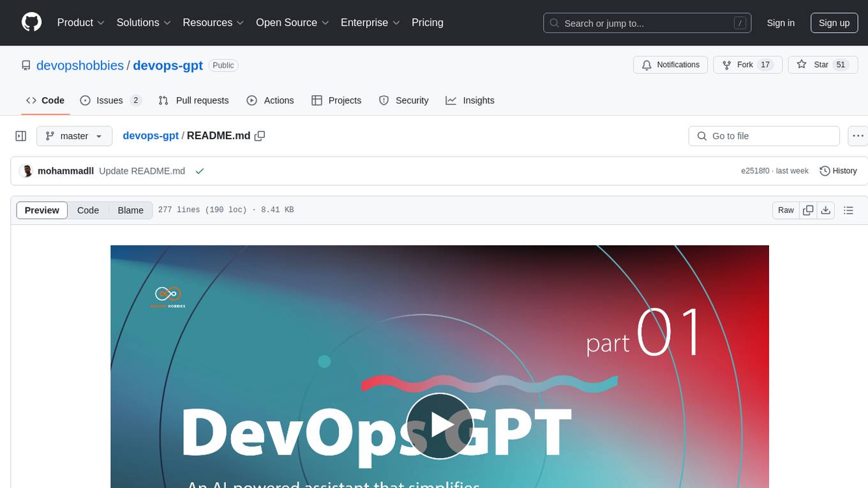Open the mohammadll author link
The image size is (868, 488).
[66, 171]
